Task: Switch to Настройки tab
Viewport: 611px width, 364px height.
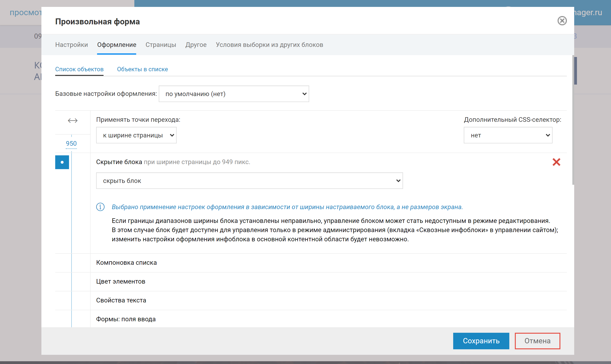Action: click(72, 45)
